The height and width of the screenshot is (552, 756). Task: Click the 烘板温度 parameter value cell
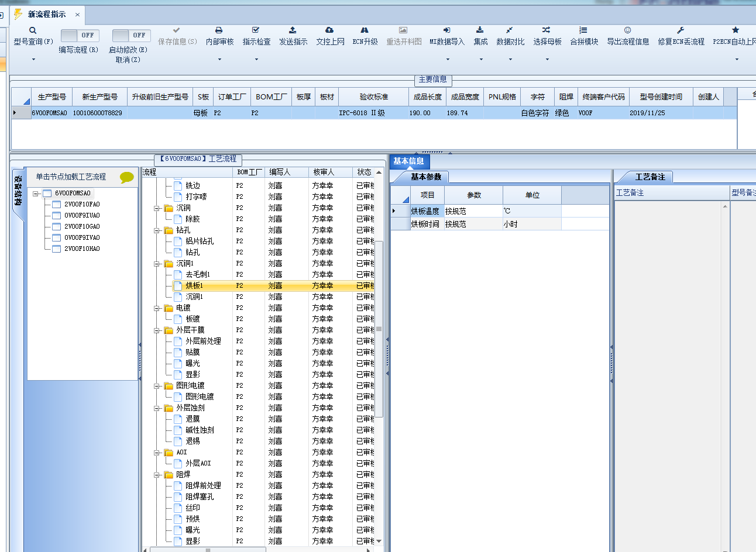click(473, 211)
